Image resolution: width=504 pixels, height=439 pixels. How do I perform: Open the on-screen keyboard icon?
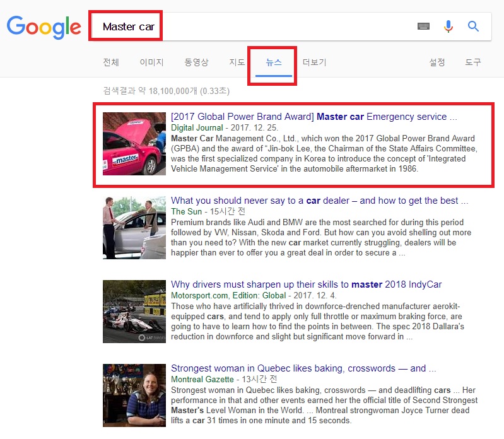coord(423,26)
